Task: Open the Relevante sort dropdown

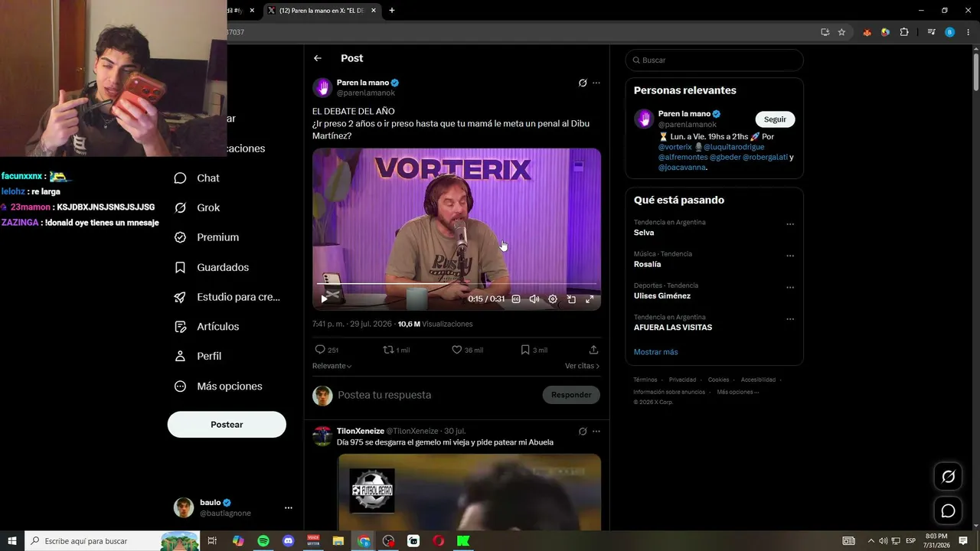Action: tap(332, 366)
